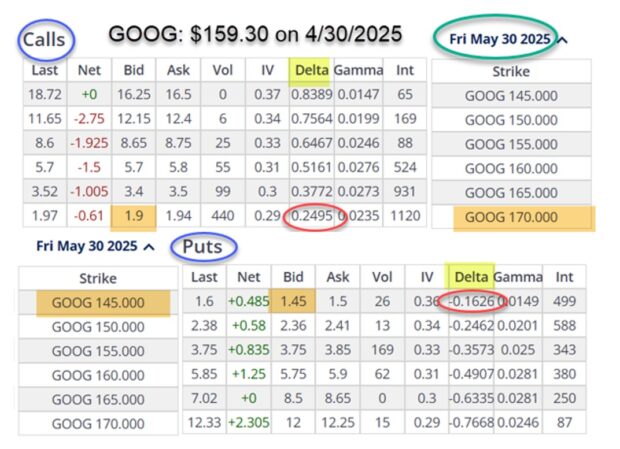Open GOOG 160.000 strike in calls table
The width and height of the screenshot is (620, 449).
[510, 168]
